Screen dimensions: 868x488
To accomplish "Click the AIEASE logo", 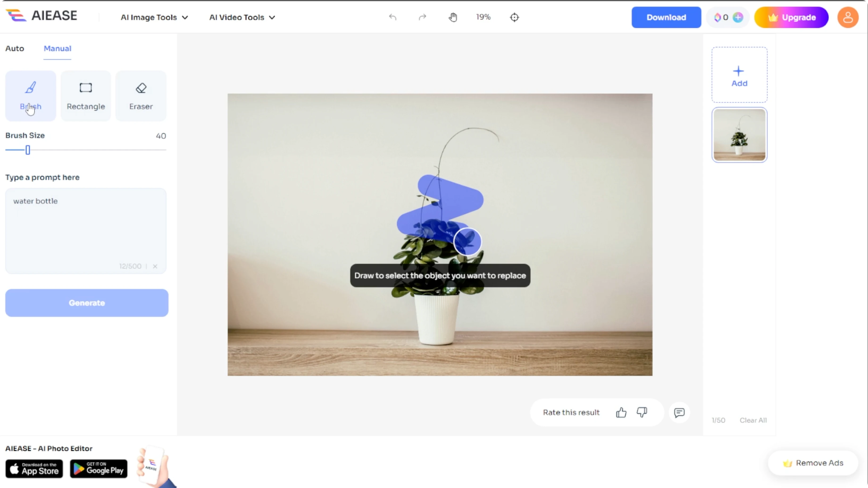I will (42, 16).
